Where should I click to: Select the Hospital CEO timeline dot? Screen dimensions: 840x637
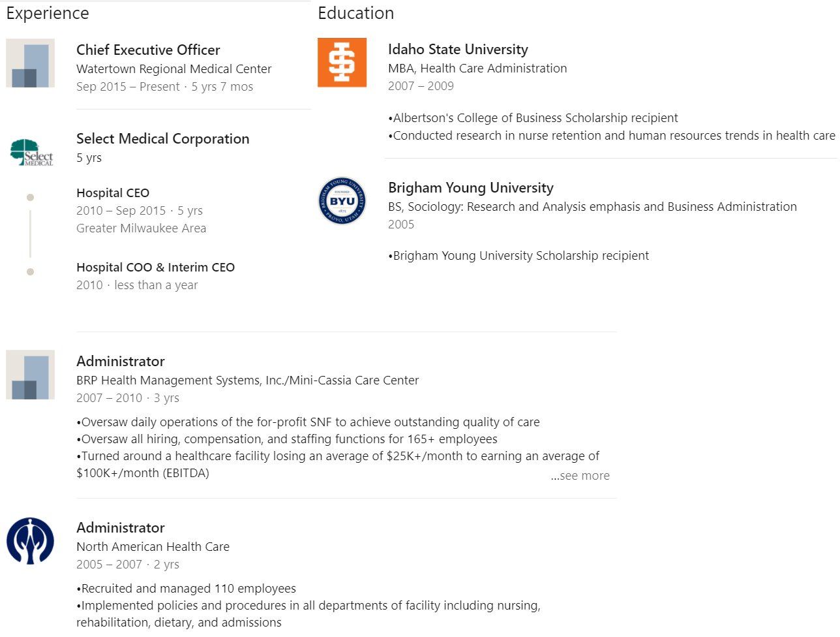pos(30,197)
